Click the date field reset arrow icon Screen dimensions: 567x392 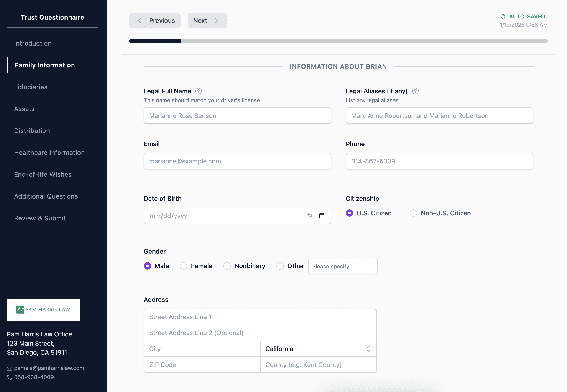309,216
